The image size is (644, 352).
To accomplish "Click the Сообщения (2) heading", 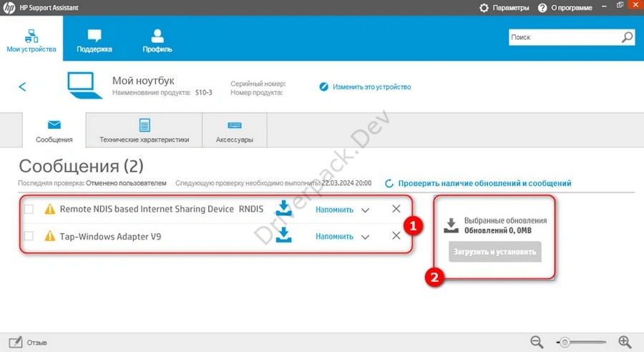I will pyautogui.click(x=82, y=166).
